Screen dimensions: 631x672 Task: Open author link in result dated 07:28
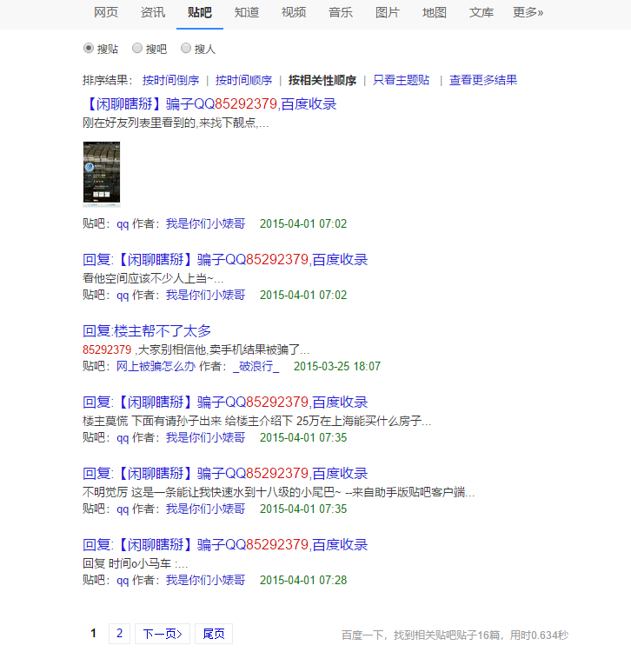[x=206, y=581]
